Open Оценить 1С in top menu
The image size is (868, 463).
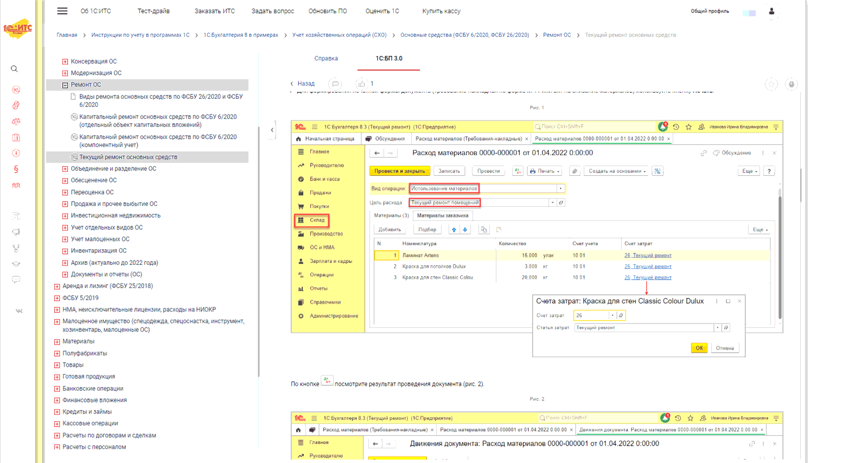[382, 11]
